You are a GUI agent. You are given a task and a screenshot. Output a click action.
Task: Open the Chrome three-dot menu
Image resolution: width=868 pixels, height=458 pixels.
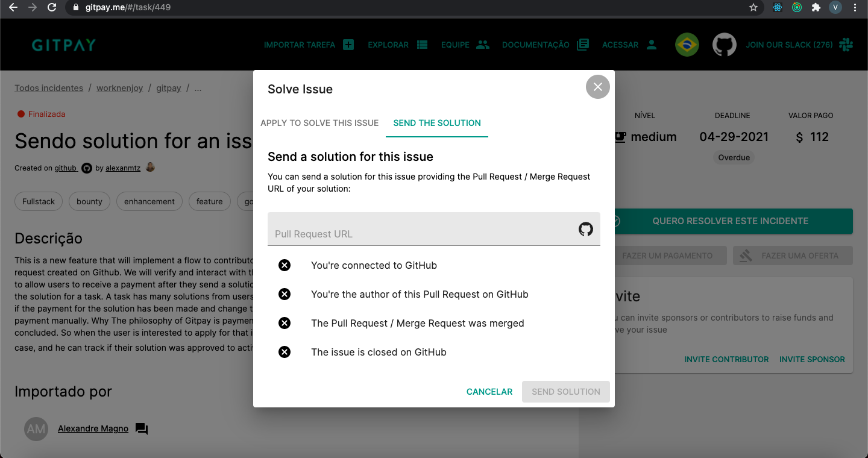coord(855,8)
